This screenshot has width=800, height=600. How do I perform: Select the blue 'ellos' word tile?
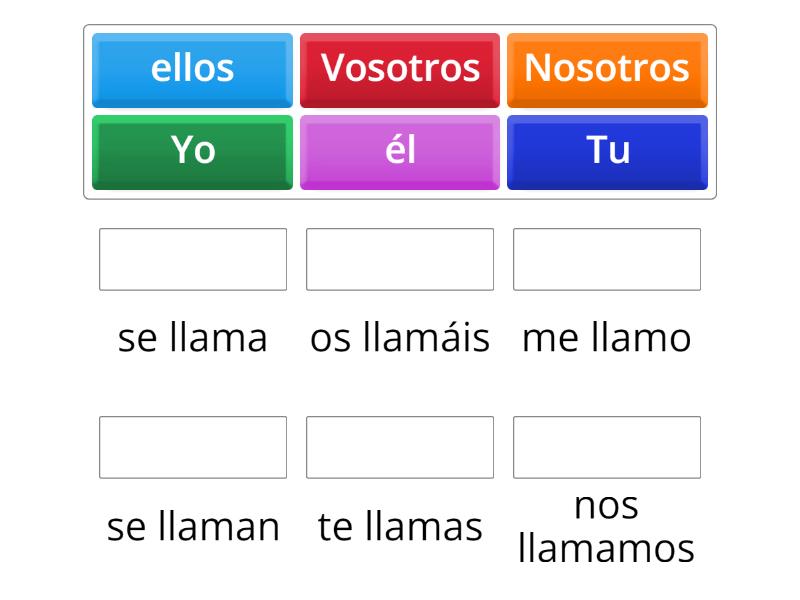click(x=191, y=68)
